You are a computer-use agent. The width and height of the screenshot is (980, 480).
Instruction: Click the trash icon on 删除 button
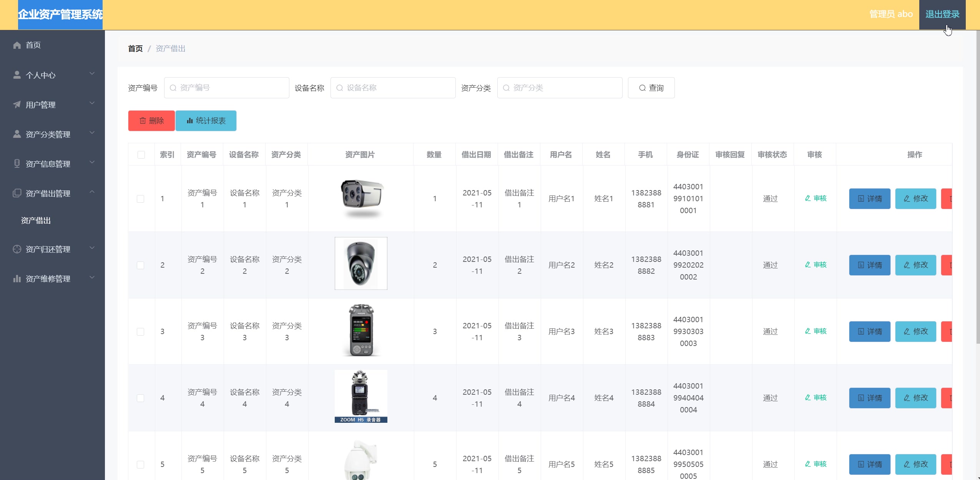pyautogui.click(x=143, y=121)
